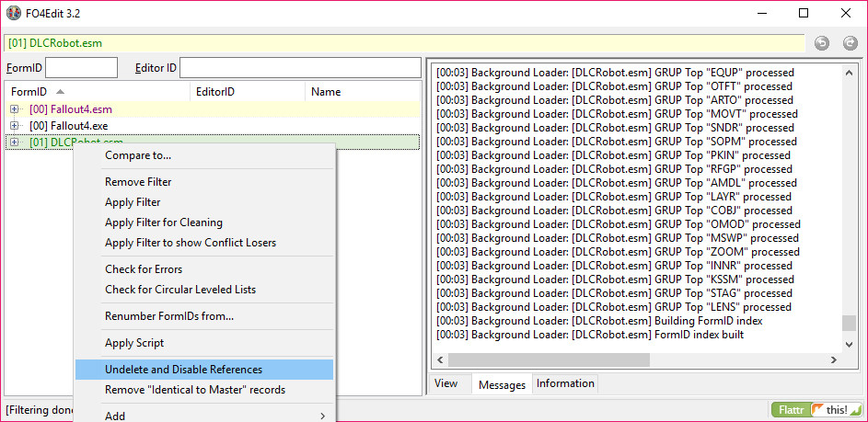Click the Editor ID input field
The width and height of the screenshot is (868, 422).
(300, 67)
